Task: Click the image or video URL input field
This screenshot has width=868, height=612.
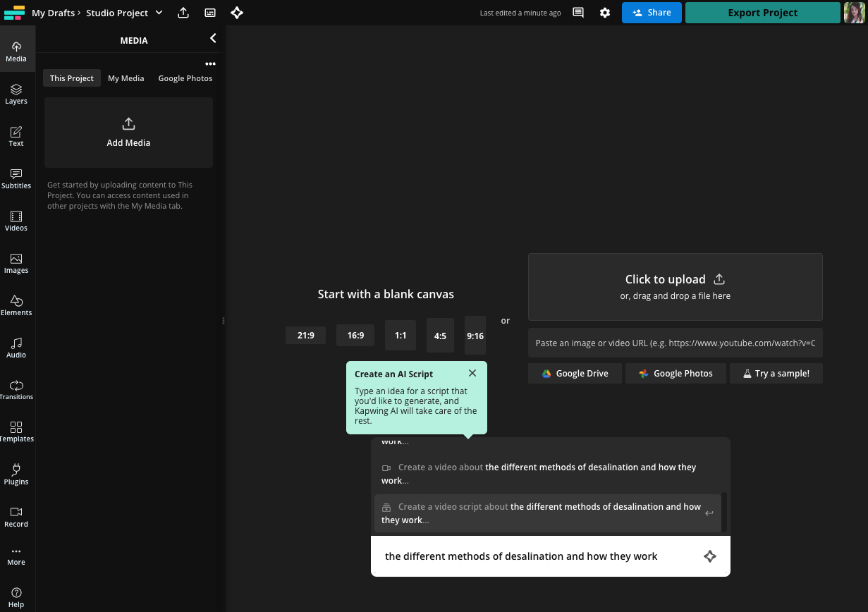Action: pyautogui.click(x=675, y=343)
